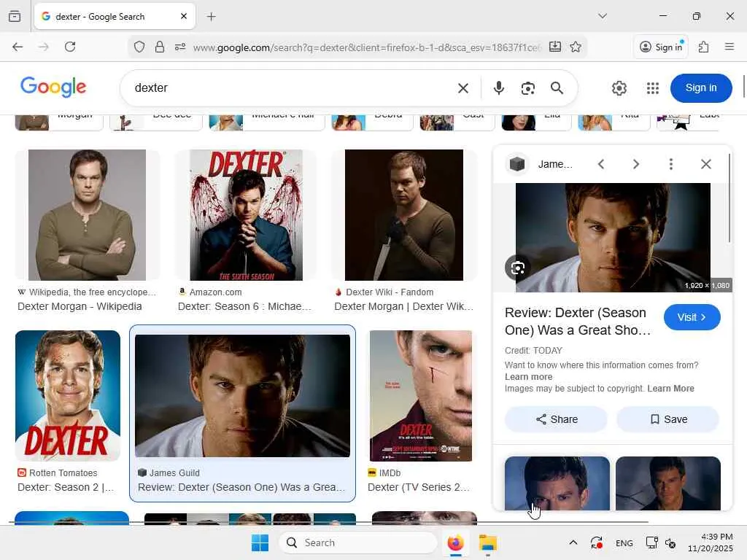Open Firefox application hamburger menu
The image size is (747, 560).
click(x=729, y=47)
